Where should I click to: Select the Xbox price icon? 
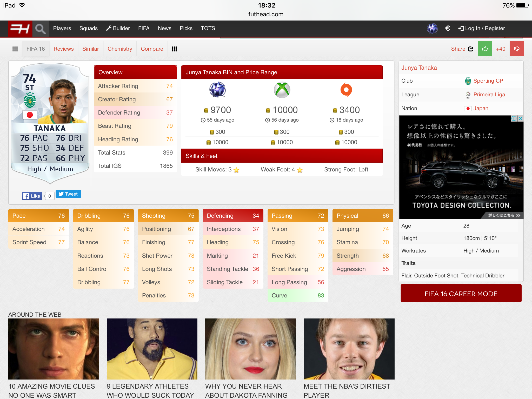coord(282,90)
